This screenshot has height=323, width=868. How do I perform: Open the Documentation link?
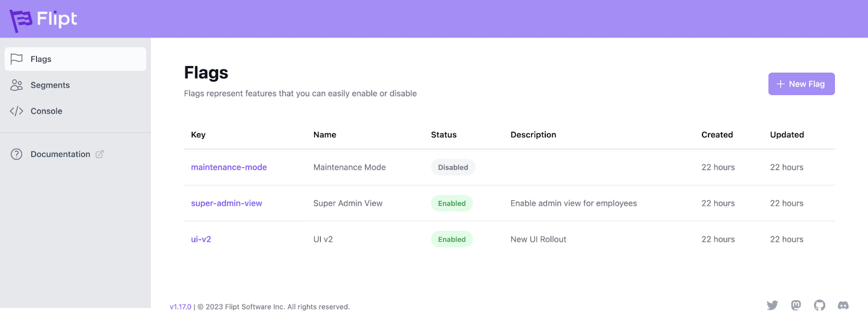60,154
